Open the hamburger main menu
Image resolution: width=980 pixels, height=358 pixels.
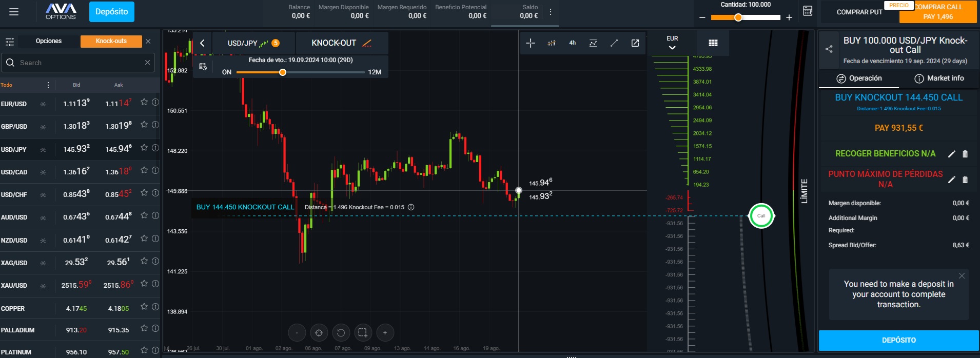(x=14, y=12)
